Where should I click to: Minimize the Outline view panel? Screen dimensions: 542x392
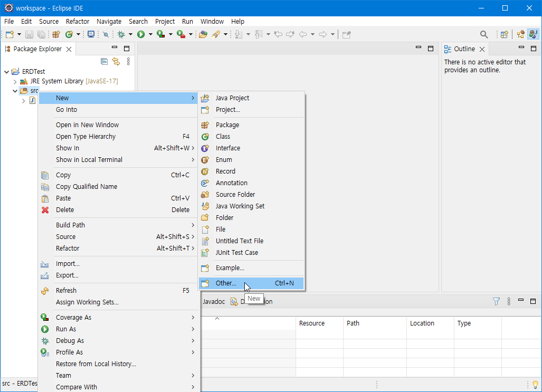(x=521, y=47)
